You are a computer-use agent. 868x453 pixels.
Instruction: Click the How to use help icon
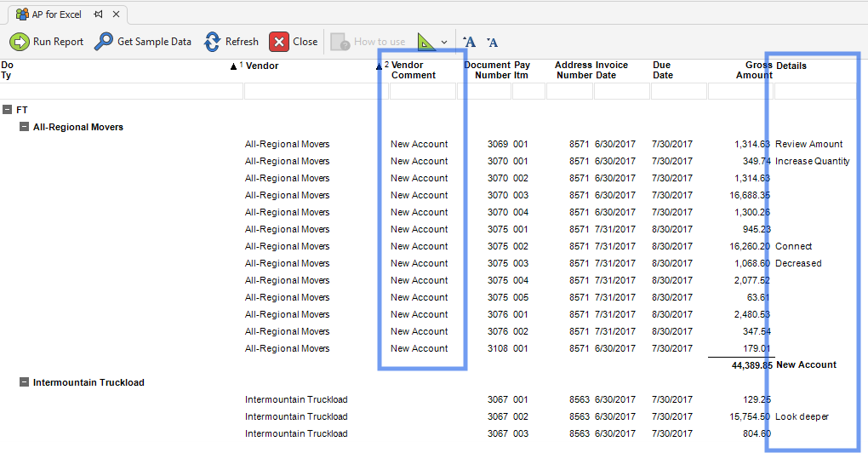(340, 42)
